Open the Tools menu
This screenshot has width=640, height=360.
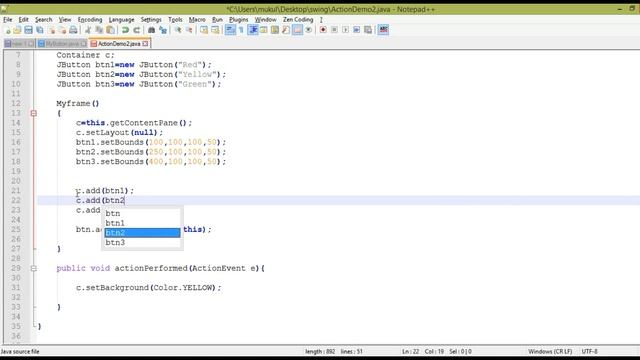(x=175, y=20)
